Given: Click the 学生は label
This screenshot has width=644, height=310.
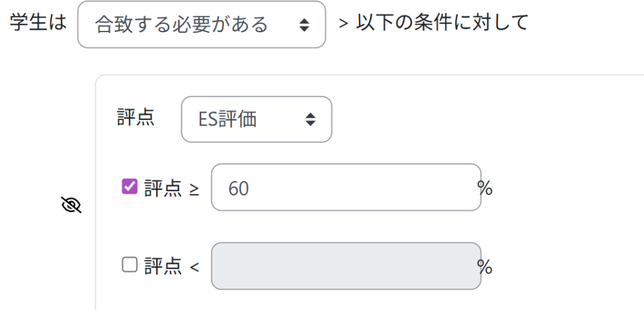Looking at the screenshot, I should click(x=38, y=23).
